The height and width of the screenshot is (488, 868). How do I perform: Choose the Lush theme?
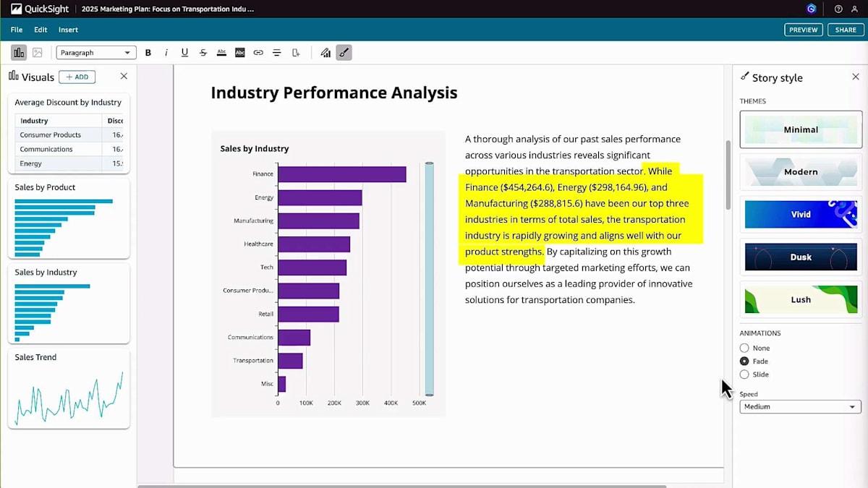(x=801, y=299)
